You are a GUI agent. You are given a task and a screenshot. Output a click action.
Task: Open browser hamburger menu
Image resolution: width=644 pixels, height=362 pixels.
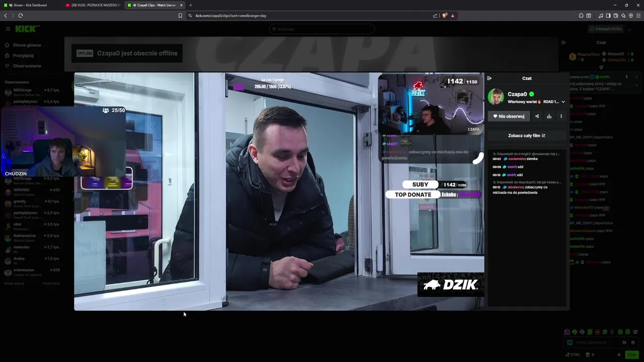638,16
